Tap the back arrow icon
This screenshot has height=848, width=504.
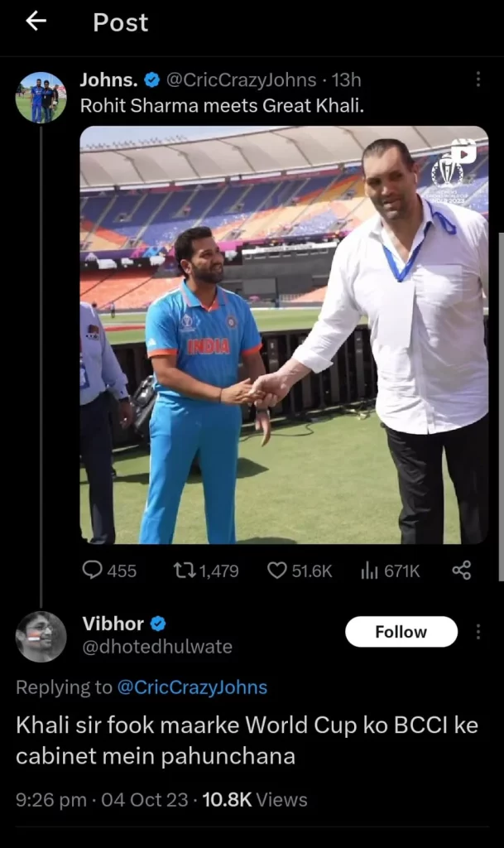point(36,22)
